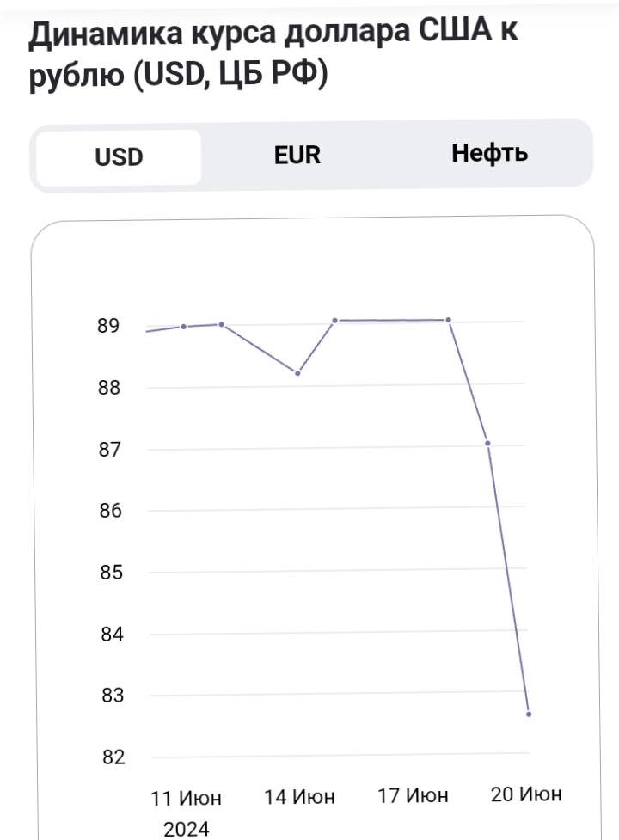Select the data point above 11 Июн label
This screenshot has height=840, width=619.
coord(184,326)
